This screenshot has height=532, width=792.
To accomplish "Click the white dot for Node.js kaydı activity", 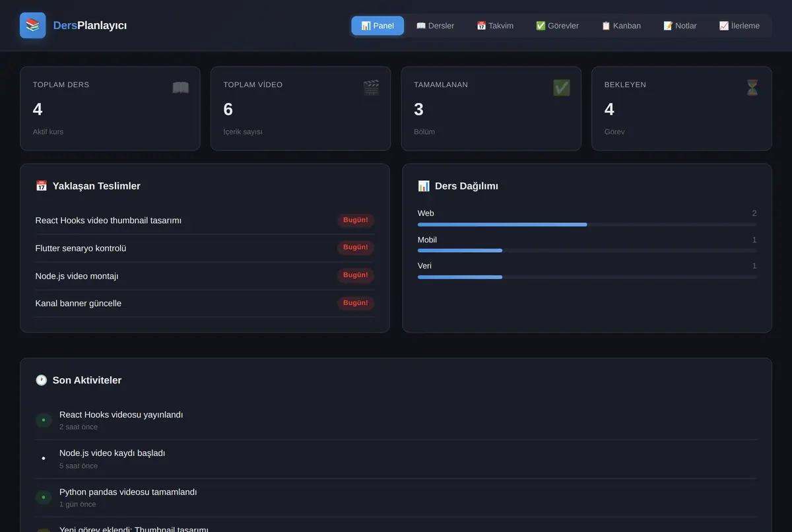I will [44, 458].
